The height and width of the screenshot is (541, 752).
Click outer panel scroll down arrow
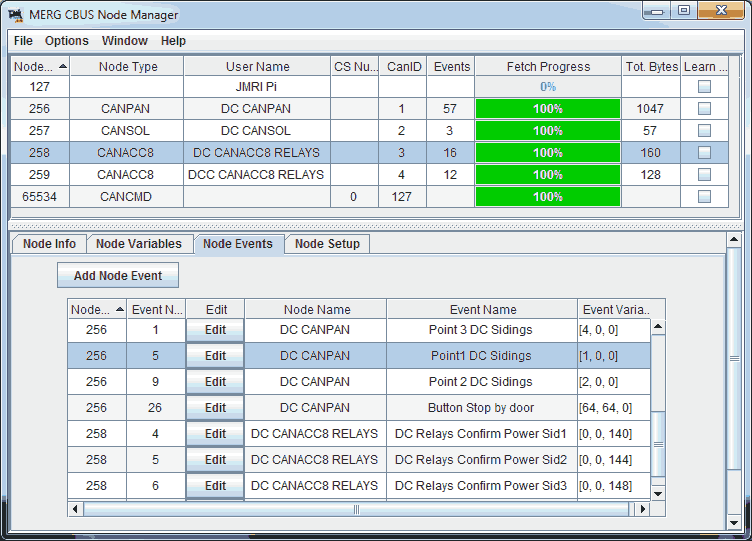point(734,522)
